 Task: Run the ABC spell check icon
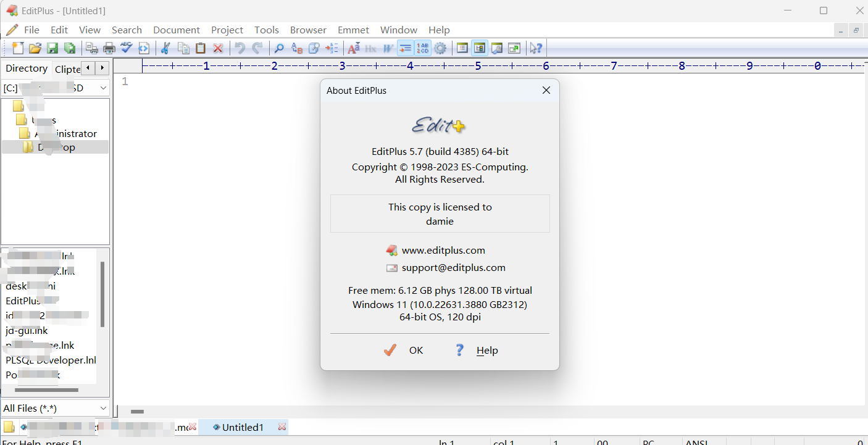coord(127,48)
